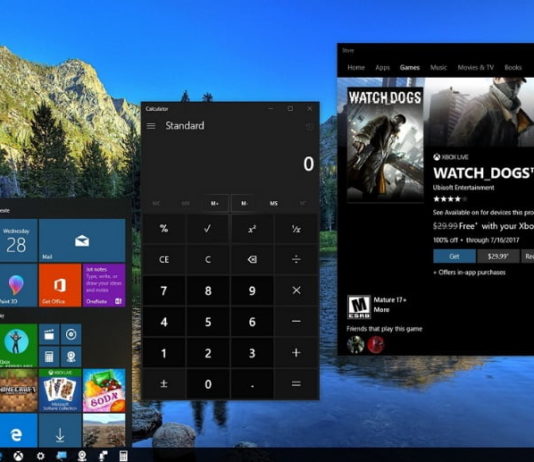
Task: Open the Groove Music disc tile
Action: [71, 334]
